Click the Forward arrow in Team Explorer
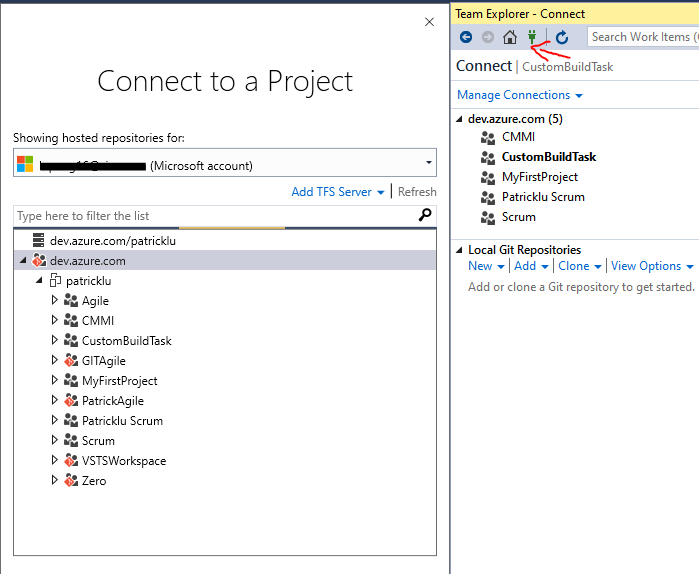This screenshot has height=574, width=699. 488,37
